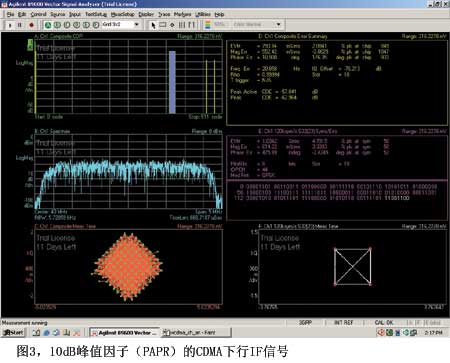
Task: Click the red system tray icon
Action: tap(381, 332)
